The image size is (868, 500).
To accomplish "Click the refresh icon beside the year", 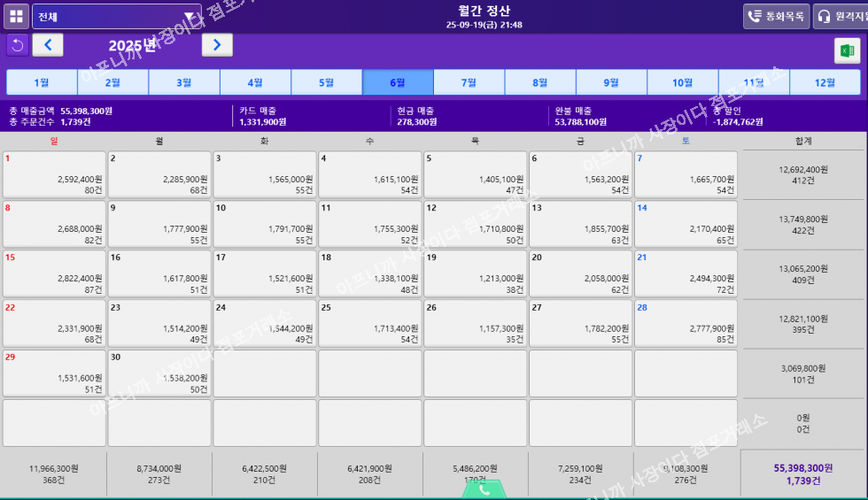I will click(17, 45).
